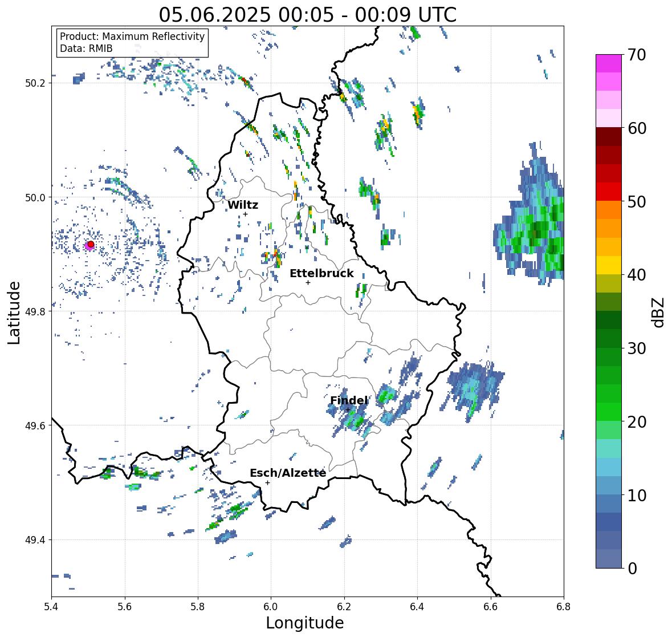
Task: Click the 49.4 latitude tick label
Action: tap(35, 540)
